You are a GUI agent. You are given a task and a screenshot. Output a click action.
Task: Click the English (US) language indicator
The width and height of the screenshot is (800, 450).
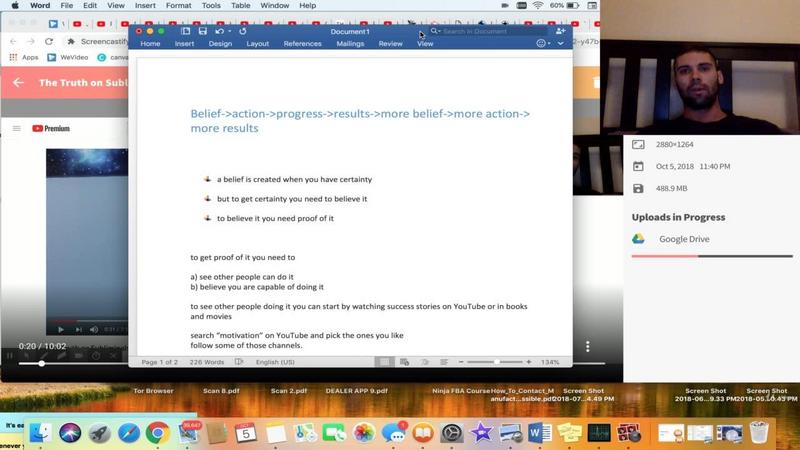tap(275, 362)
